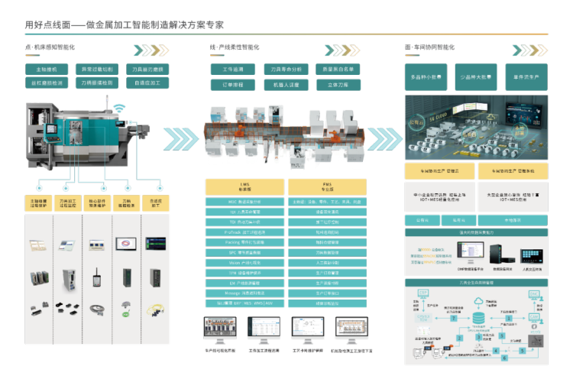Click the 自适应加工 label box

click(147, 83)
